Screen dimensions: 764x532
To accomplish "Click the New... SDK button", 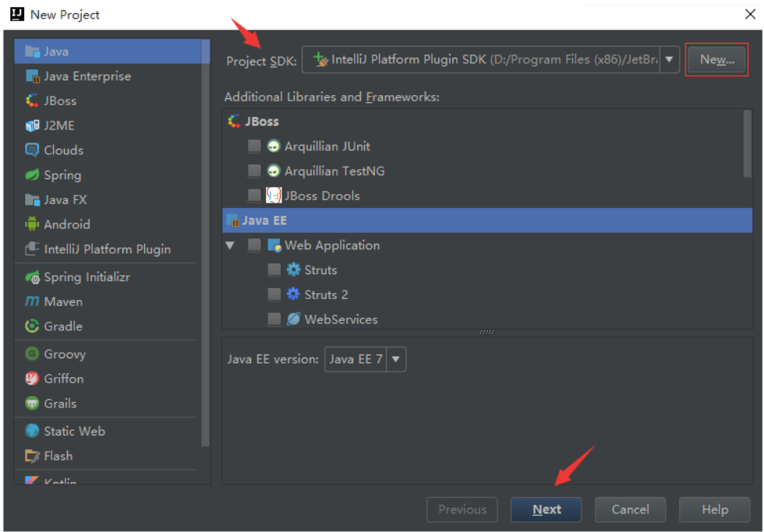I will click(716, 59).
